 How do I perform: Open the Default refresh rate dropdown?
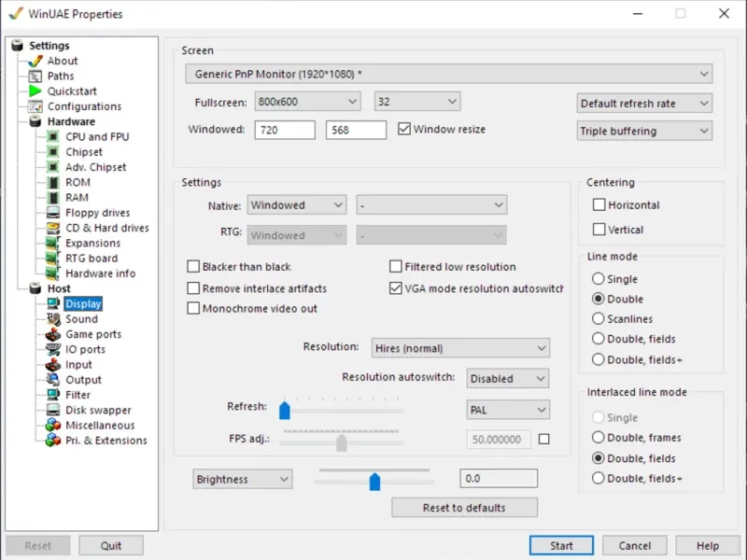(644, 104)
